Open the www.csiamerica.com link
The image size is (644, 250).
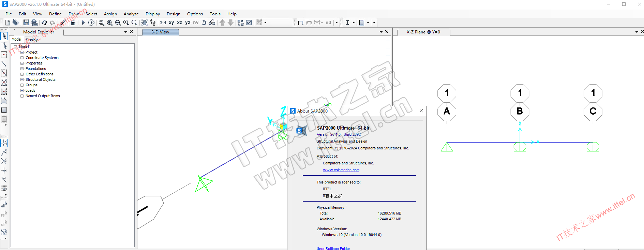point(341,170)
